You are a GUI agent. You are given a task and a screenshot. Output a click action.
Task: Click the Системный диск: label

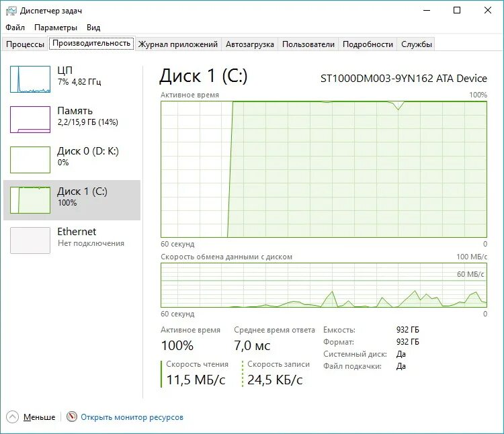point(355,354)
